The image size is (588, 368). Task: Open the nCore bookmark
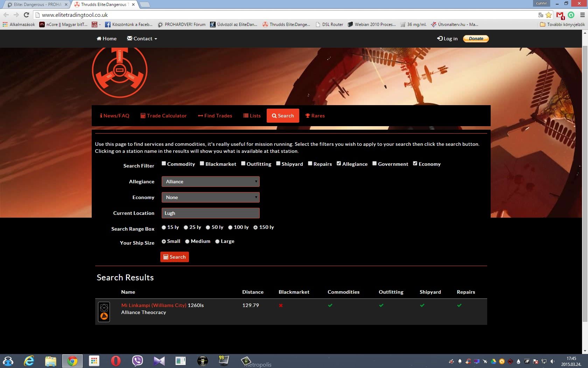coord(63,25)
